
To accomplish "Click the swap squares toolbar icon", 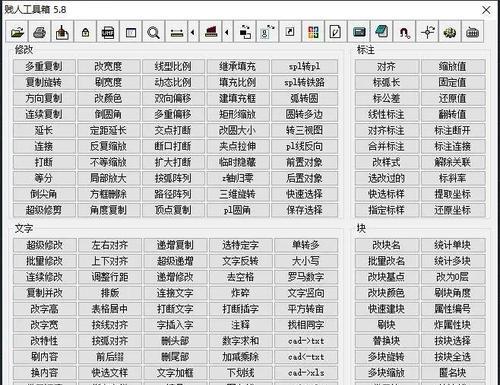I will (245, 31).
